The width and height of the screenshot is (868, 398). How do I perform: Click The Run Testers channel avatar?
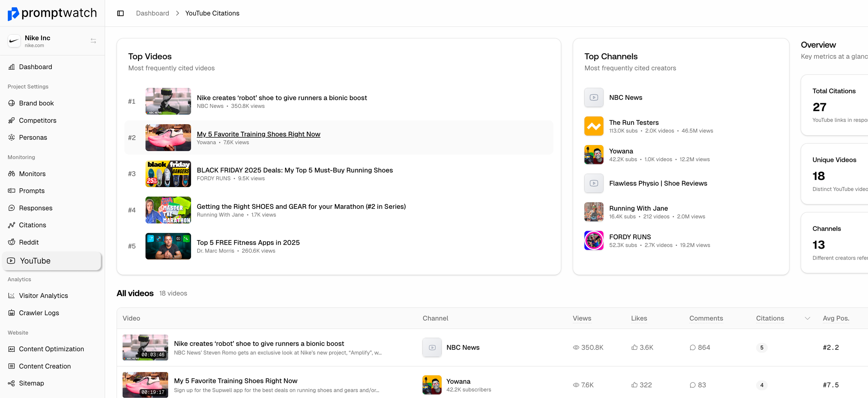click(593, 126)
